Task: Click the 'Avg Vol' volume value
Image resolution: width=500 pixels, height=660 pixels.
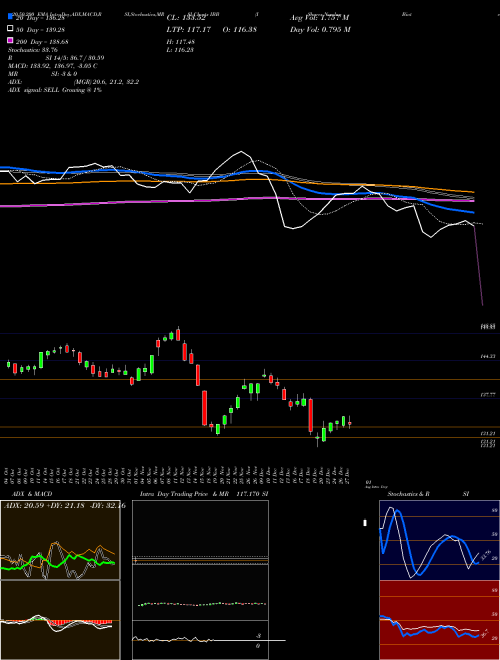Action: pyautogui.click(x=319, y=18)
